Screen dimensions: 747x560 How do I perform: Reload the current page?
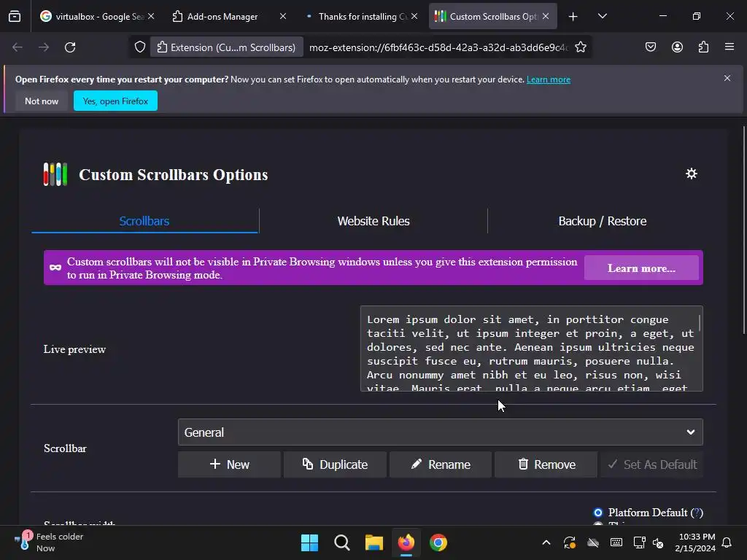click(70, 47)
